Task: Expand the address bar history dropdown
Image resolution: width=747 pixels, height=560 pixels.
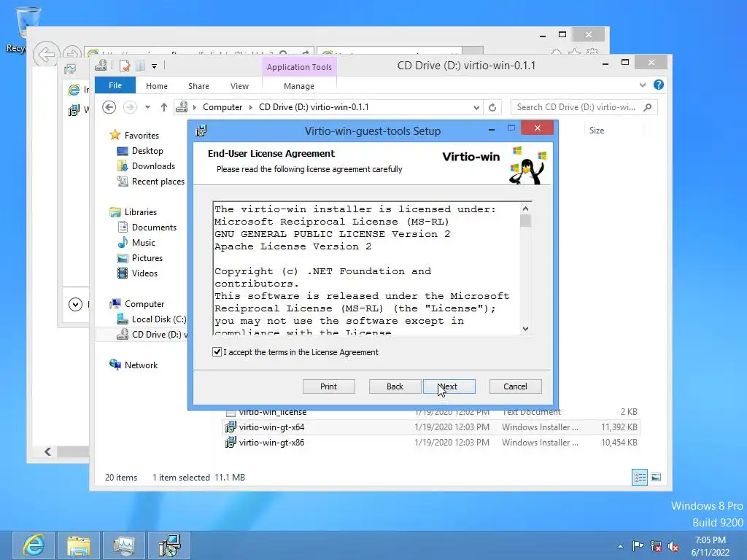Action: [x=476, y=108]
